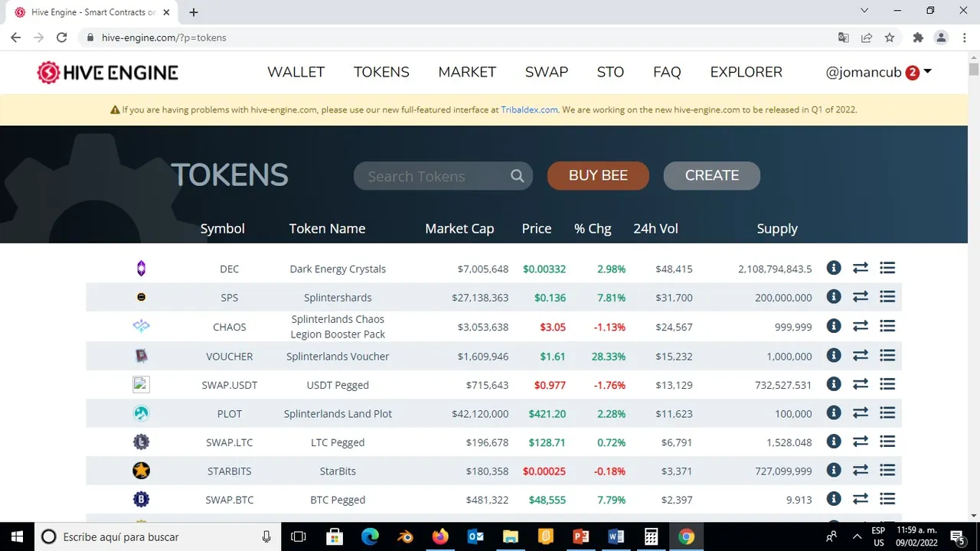Open the @jomancub account dropdown
The image size is (980, 551).
click(878, 72)
